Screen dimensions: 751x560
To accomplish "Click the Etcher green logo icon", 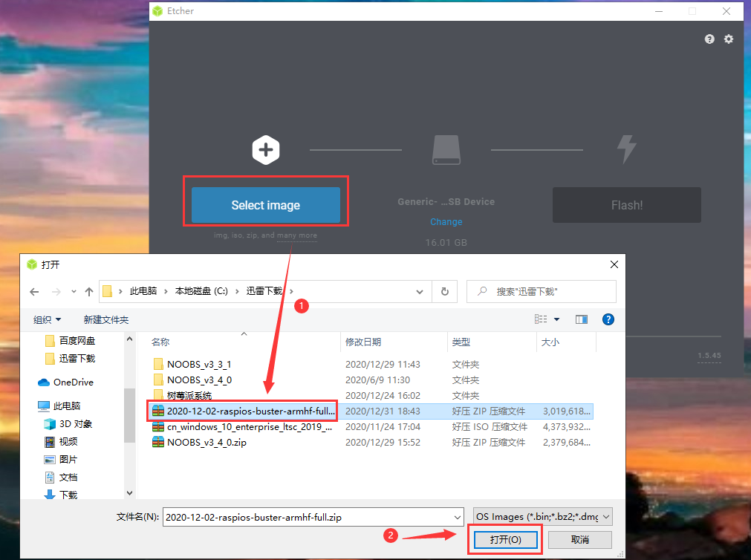I will pos(157,11).
